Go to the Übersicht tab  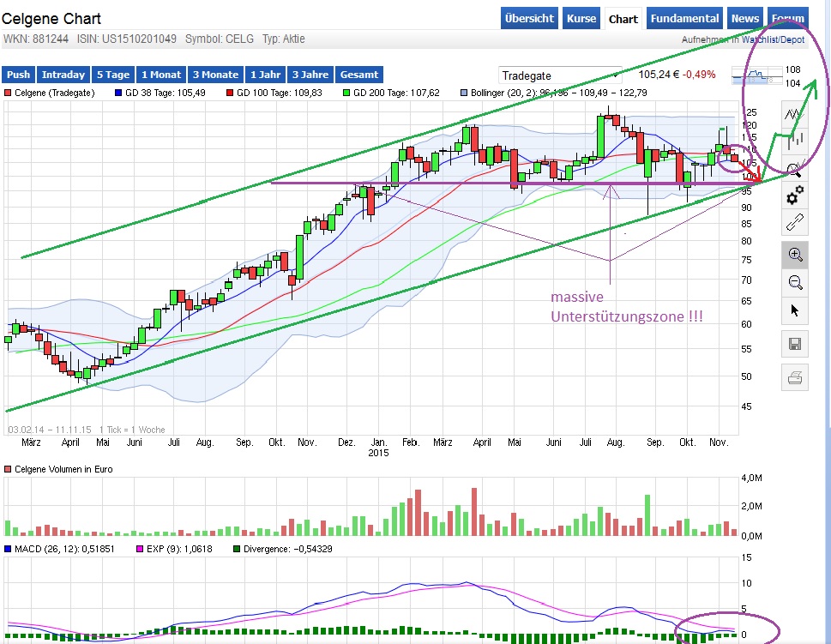[529, 18]
